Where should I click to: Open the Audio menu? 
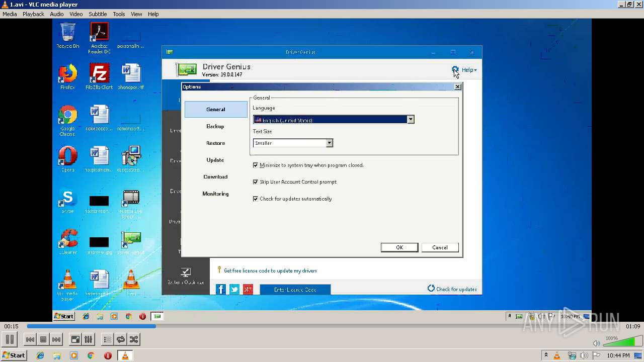pyautogui.click(x=57, y=14)
